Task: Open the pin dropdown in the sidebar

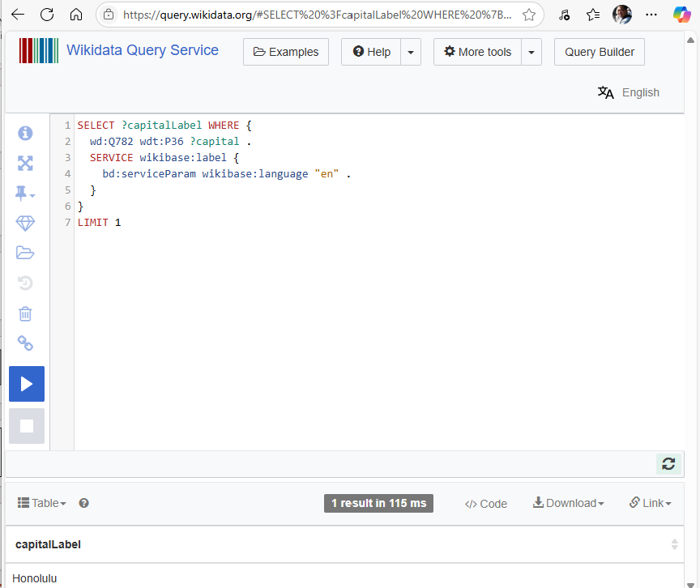Action: (x=25, y=194)
